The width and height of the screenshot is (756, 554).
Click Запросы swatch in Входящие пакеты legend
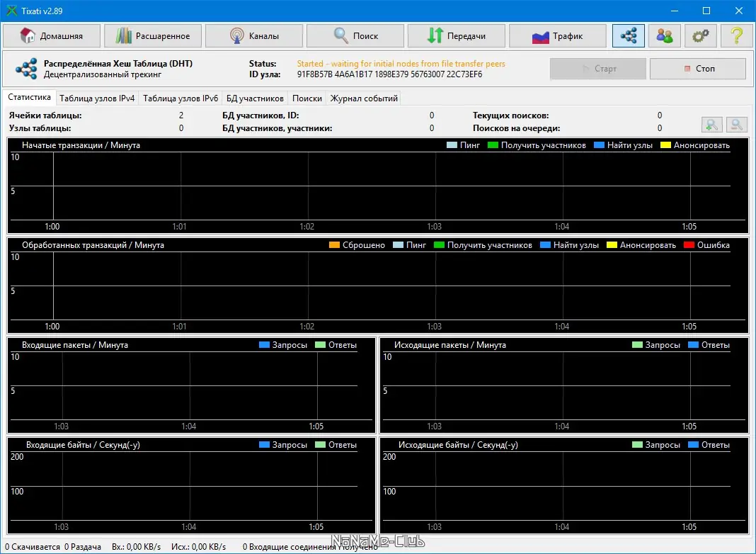click(x=264, y=345)
